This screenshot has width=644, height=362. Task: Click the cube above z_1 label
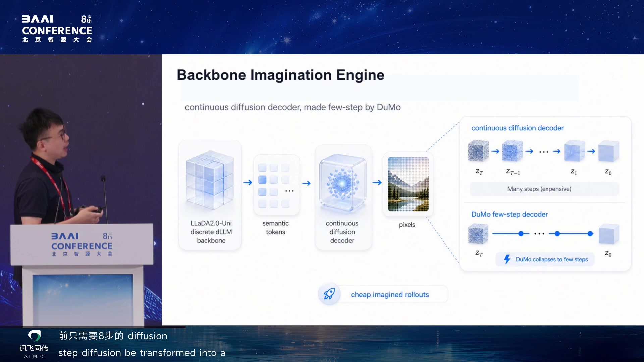point(574,151)
